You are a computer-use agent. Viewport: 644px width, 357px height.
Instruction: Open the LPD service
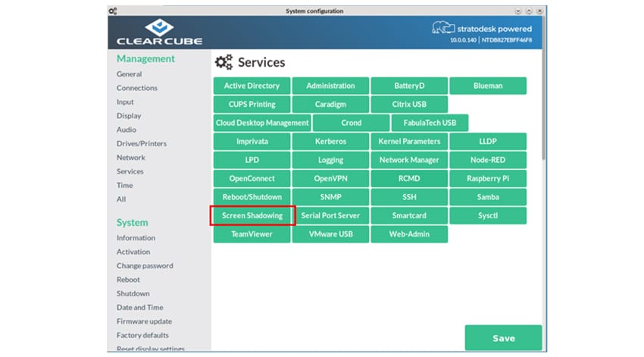pos(252,160)
